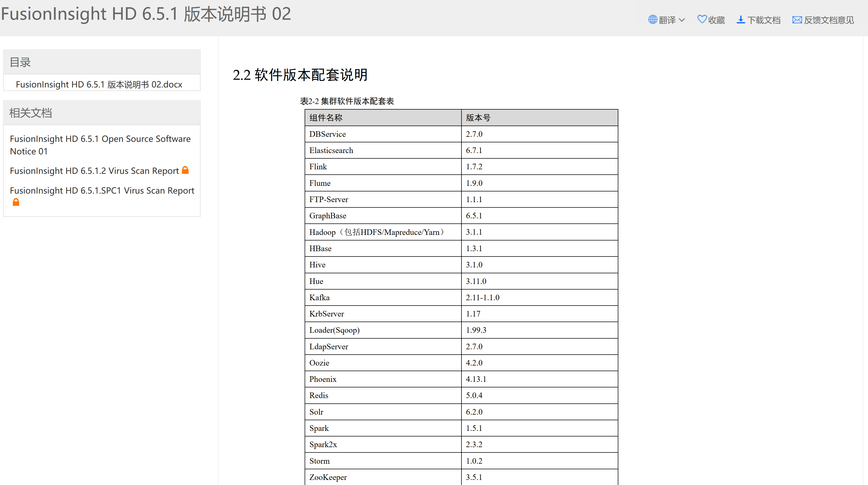Viewport: 868px width, 485px height.
Task: Click the 相关文档 panel heading
Action: pos(31,113)
